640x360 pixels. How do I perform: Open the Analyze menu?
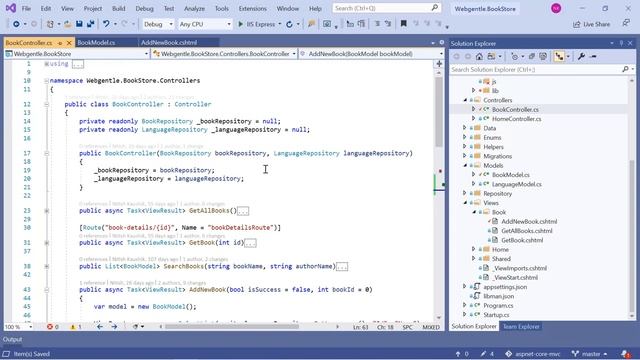pyautogui.click(x=194, y=8)
